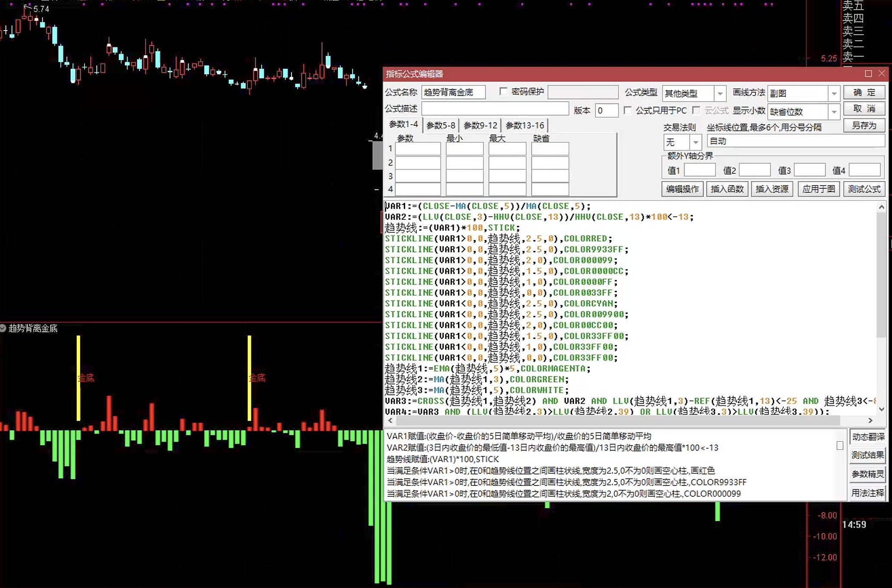Image resolution: width=892 pixels, height=588 pixels.
Task: Click the 应用于图 button
Action: coord(818,189)
